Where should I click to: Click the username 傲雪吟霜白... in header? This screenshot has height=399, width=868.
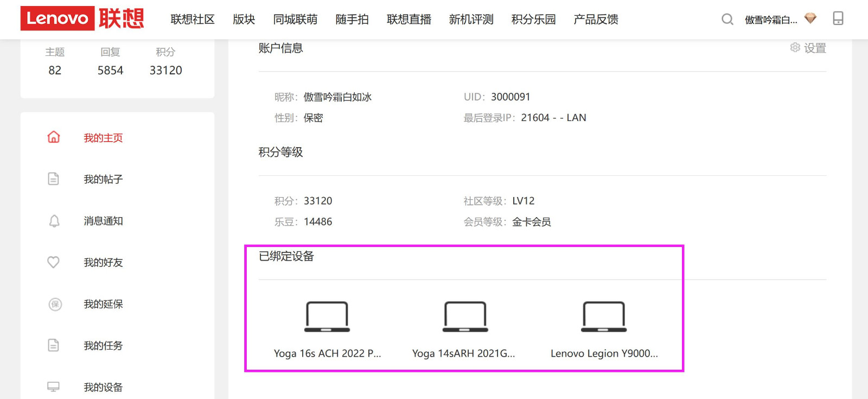pyautogui.click(x=771, y=20)
